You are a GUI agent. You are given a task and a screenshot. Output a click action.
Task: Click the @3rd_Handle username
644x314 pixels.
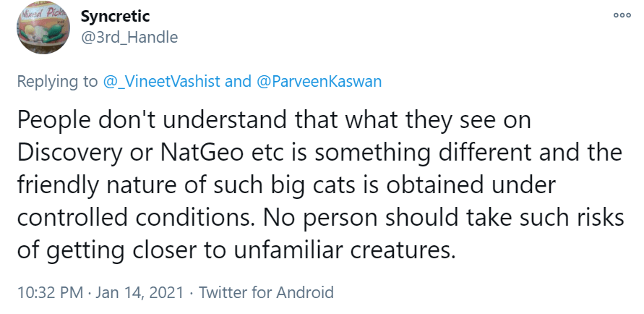tap(129, 36)
